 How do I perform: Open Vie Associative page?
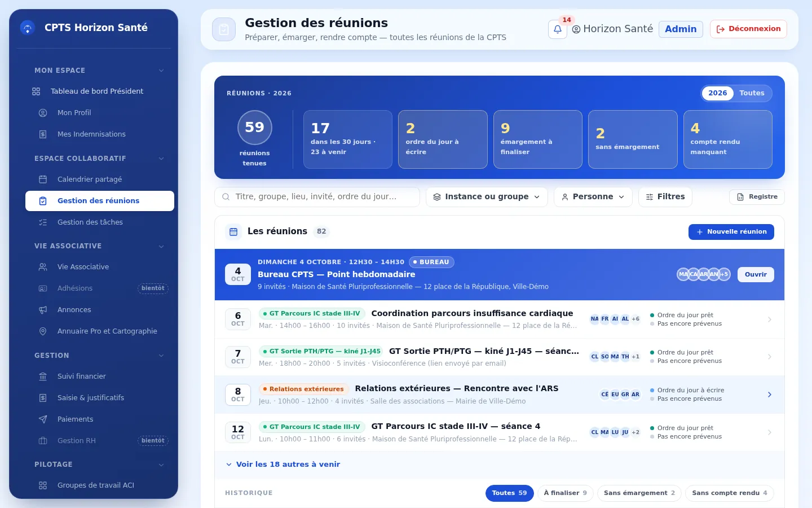[x=99, y=267]
